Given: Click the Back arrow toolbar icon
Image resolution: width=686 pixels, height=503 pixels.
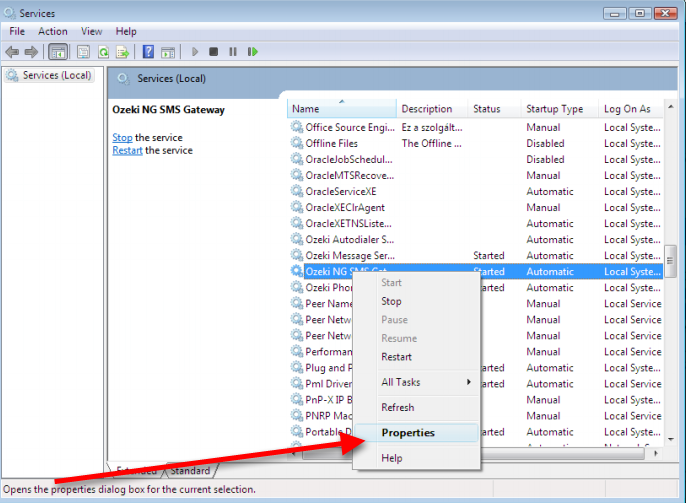Looking at the screenshot, I should [x=12, y=52].
